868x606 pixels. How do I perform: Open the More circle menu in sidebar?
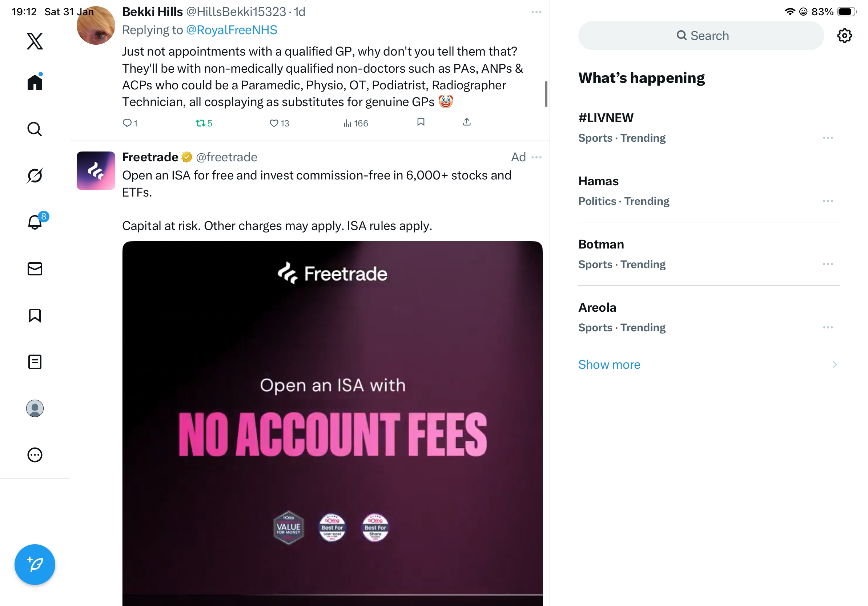[x=35, y=455]
